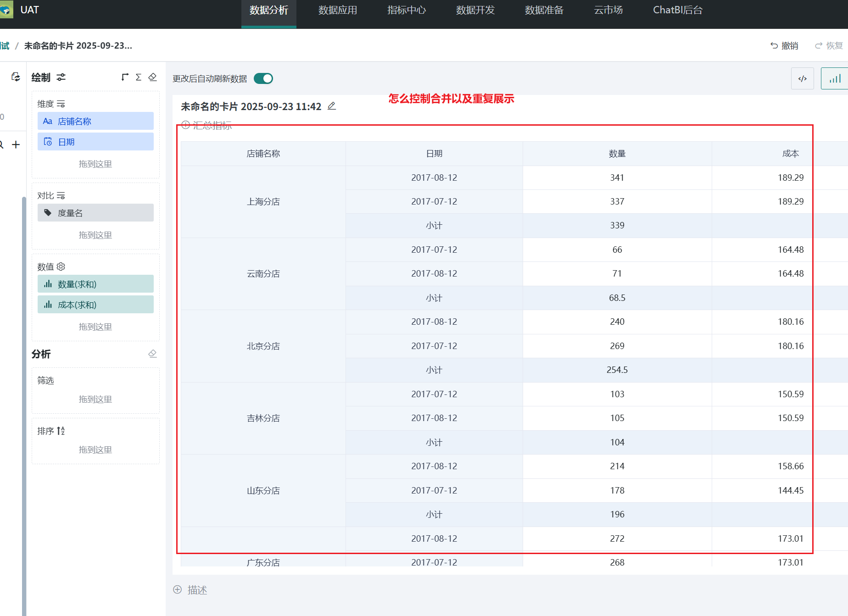The height and width of the screenshot is (616, 848).
Task: Open the 指标中心 tab
Action: [407, 10]
